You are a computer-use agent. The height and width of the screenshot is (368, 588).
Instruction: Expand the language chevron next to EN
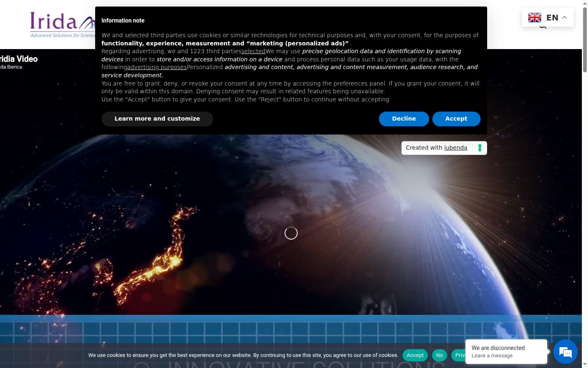565,18
